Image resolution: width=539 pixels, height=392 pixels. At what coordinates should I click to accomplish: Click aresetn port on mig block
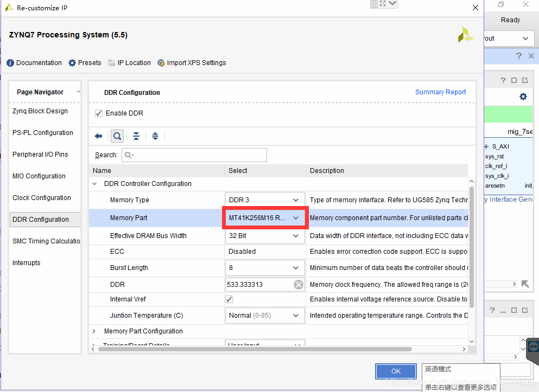point(495,186)
